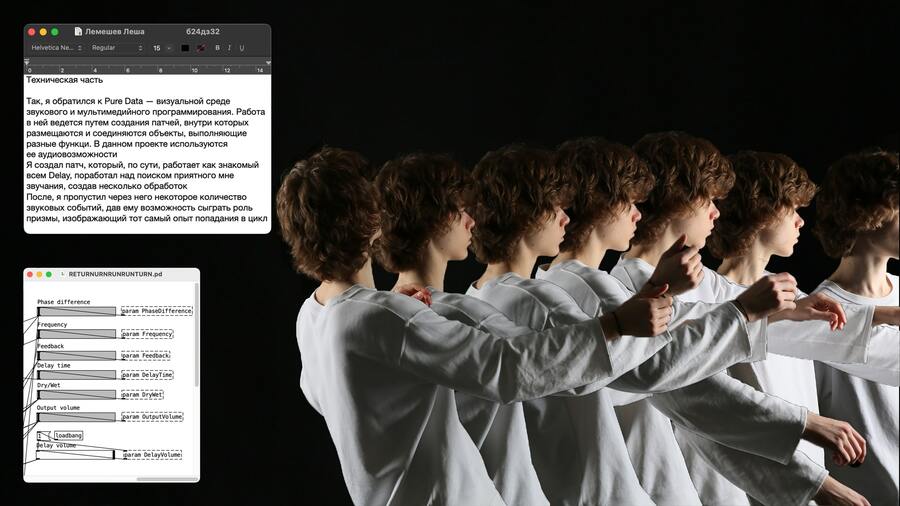Zoom the TextEdit window with green button
The width and height of the screenshot is (900, 506).
[x=55, y=32]
